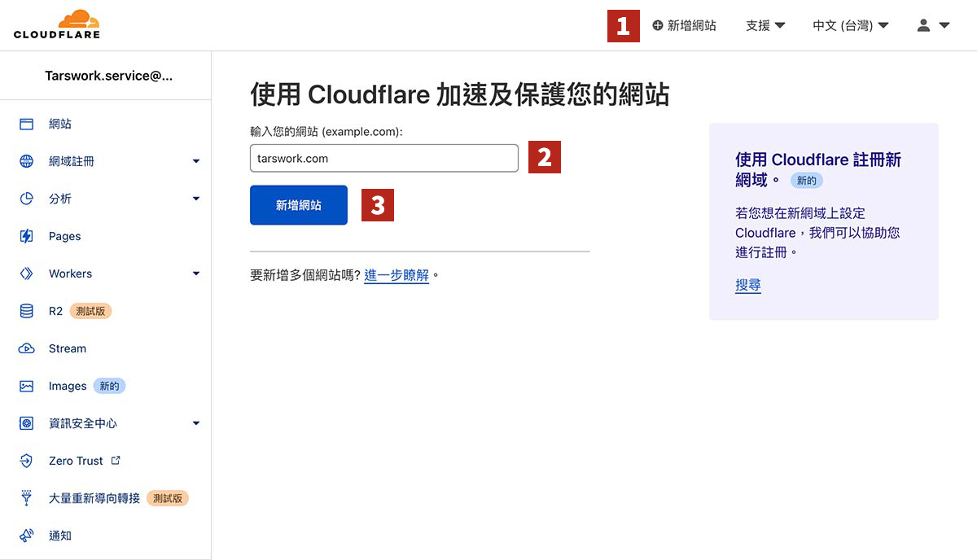Viewport: 977px width, 560px height.
Task: Open the 中文 (台灣) language dropdown
Action: tap(850, 25)
